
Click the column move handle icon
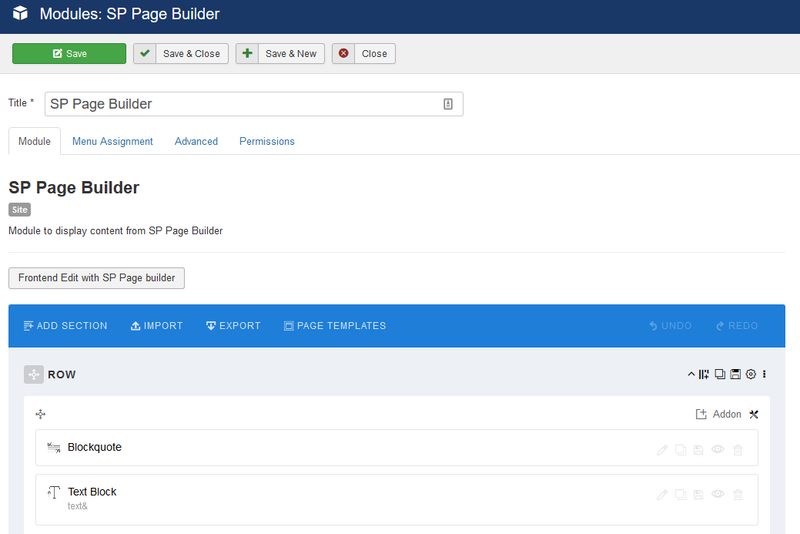pos(40,414)
